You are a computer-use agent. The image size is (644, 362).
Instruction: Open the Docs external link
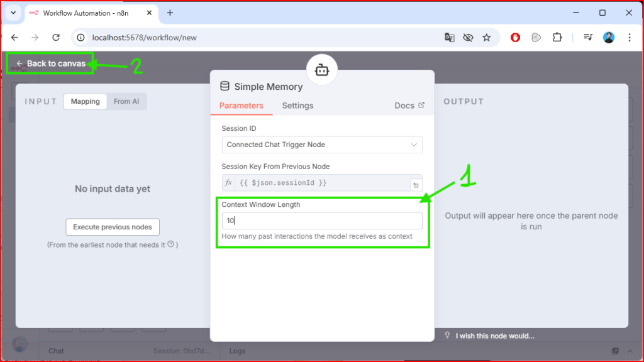[409, 106]
